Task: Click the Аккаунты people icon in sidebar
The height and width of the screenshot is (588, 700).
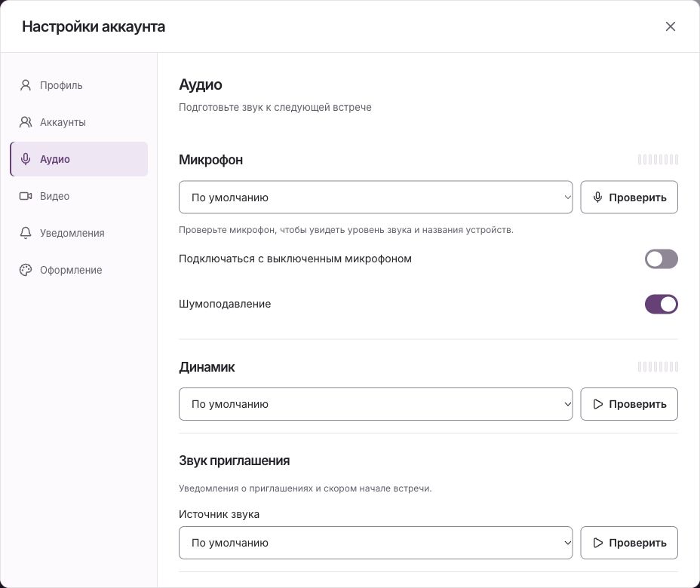Action: 26,122
